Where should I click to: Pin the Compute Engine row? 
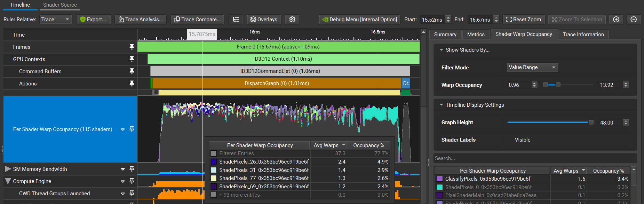pos(132,181)
